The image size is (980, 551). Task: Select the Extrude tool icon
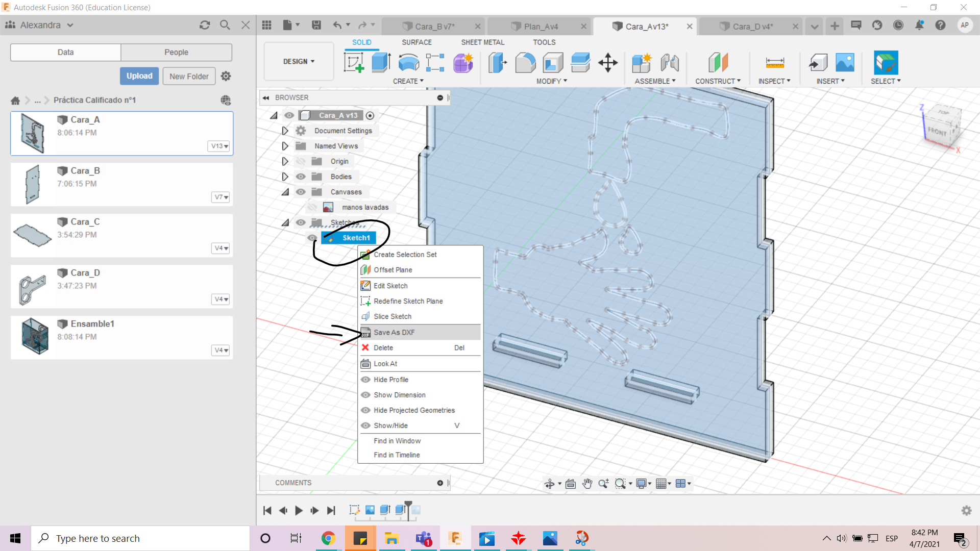[x=381, y=63]
